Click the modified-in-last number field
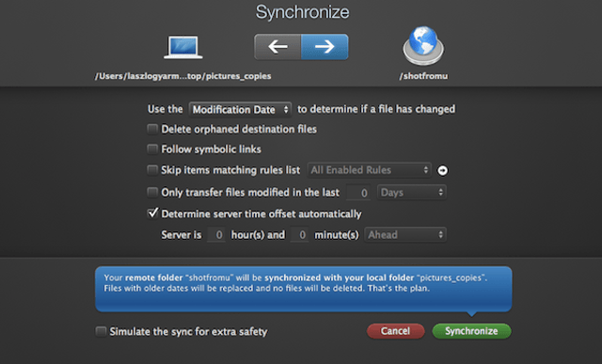602x364 pixels. point(358,193)
